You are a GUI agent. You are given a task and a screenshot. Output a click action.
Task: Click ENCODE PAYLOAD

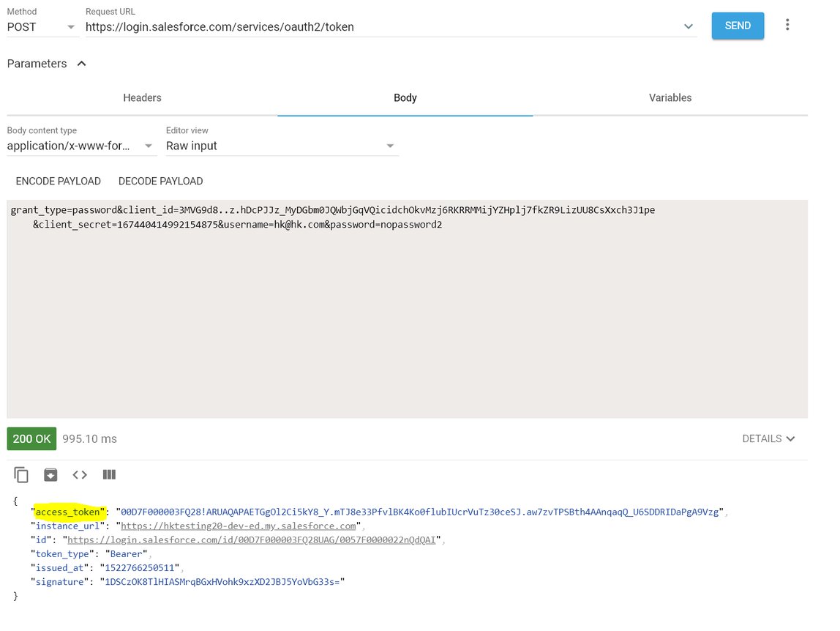point(59,182)
